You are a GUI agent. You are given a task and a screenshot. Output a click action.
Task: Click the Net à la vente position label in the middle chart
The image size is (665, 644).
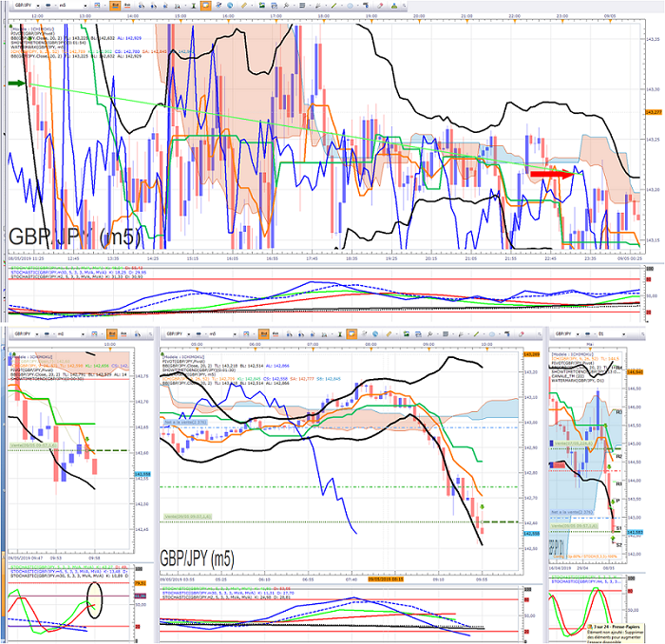point(185,422)
